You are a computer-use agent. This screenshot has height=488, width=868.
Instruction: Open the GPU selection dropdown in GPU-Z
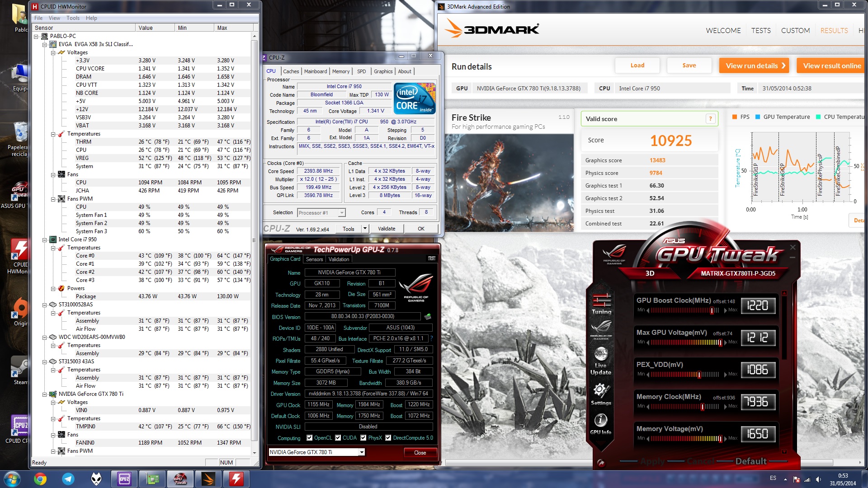click(361, 452)
